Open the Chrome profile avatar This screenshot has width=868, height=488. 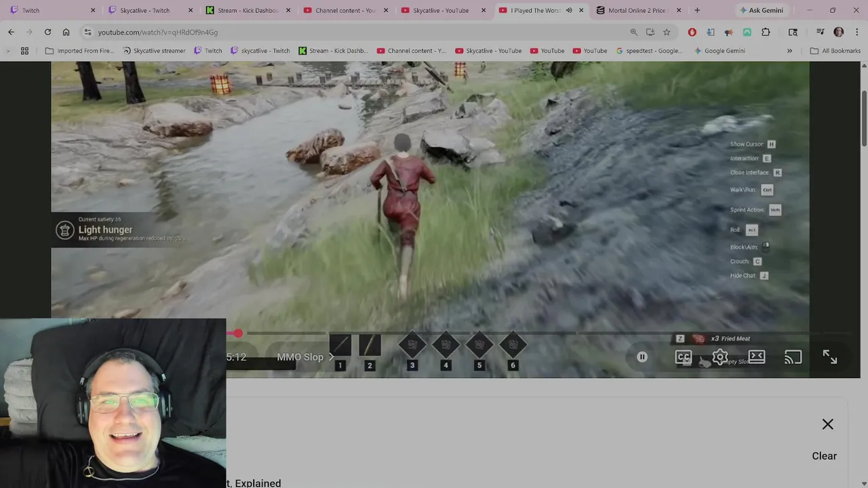(839, 32)
